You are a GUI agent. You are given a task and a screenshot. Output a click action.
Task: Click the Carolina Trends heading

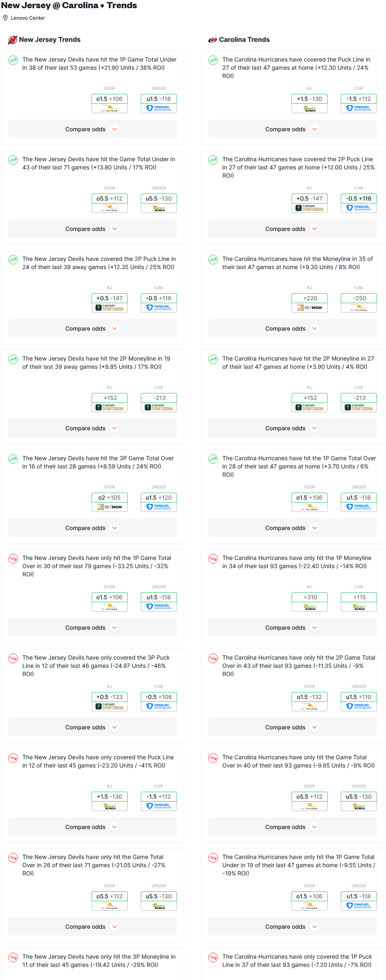(x=244, y=40)
